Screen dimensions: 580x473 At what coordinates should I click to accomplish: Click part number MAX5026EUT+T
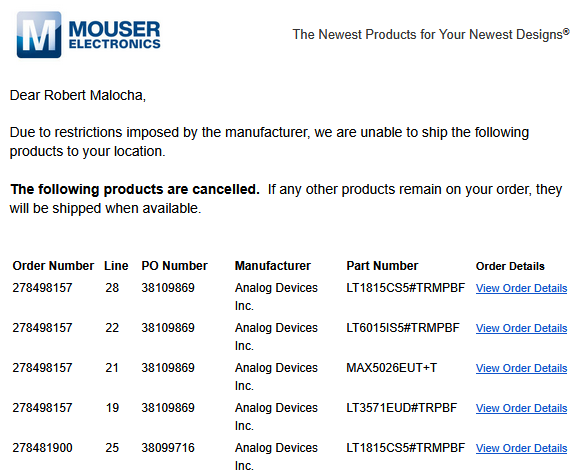pos(391,368)
